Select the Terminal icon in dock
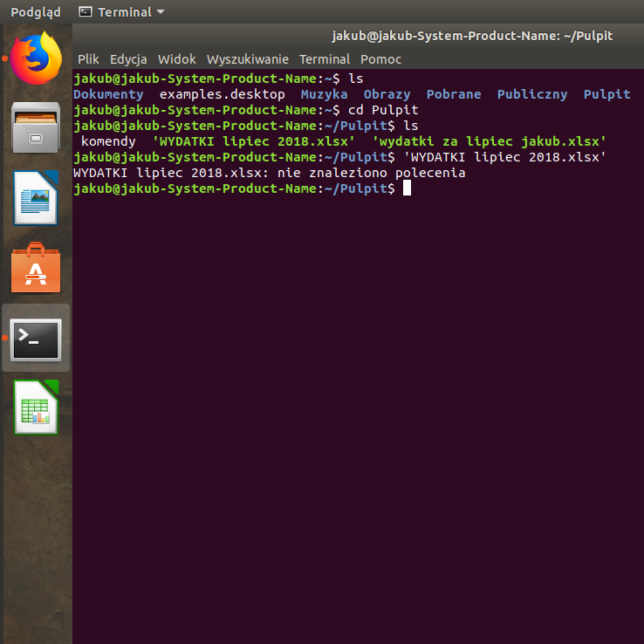 pos(36,340)
